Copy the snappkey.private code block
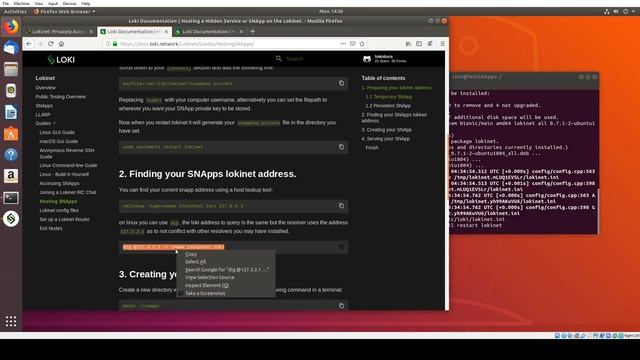Image resolution: width=640 pixels, height=360 pixels. click(x=341, y=83)
